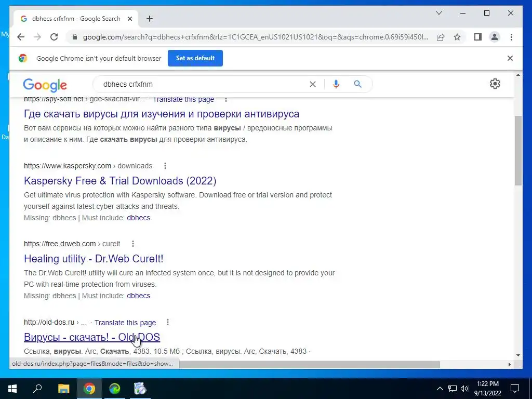Viewport: 532px width, 399px height.
Task: Click the vertical scrollbar thumb
Action: pyautogui.click(x=518, y=150)
